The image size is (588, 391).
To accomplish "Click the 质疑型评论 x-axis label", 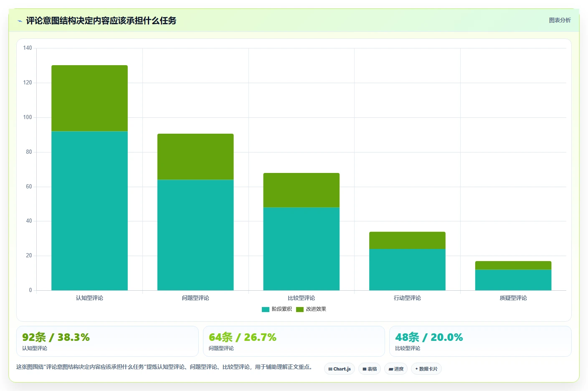I will (x=513, y=298).
